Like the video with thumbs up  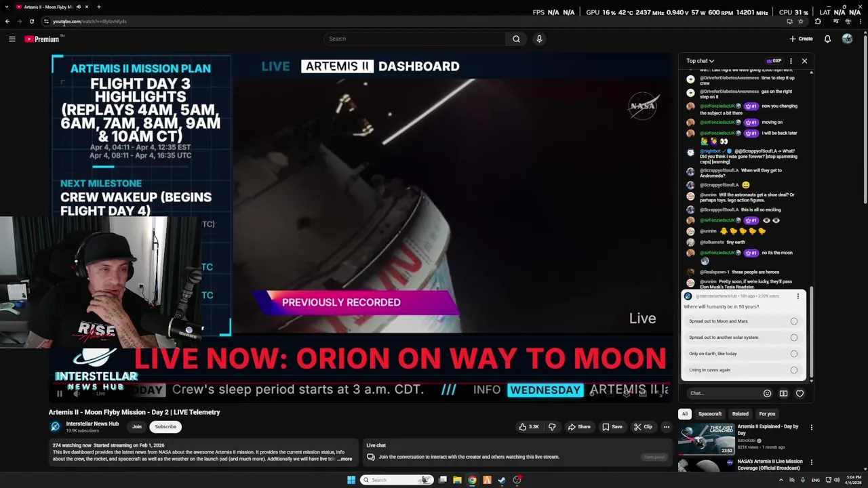point(528,427)
